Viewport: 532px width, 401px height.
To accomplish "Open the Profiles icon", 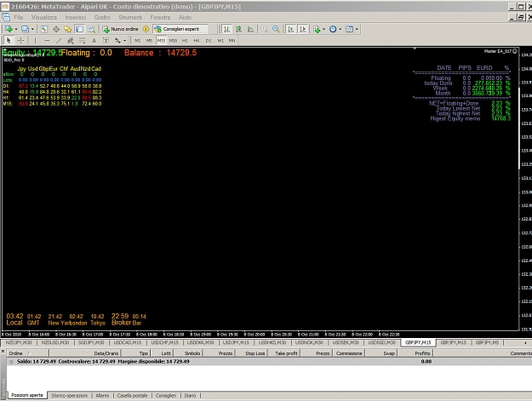I will point(25,29).
